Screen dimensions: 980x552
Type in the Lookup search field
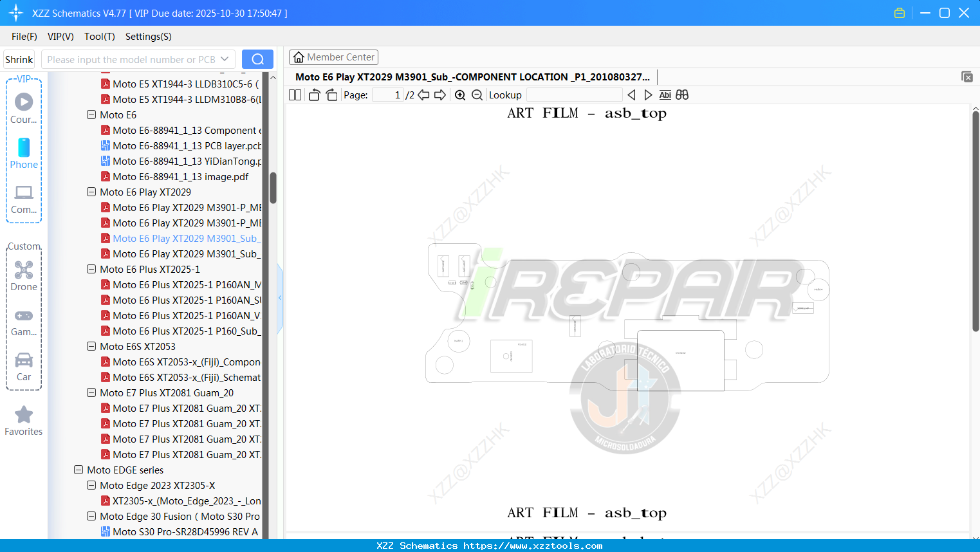[x=573, y=95]
